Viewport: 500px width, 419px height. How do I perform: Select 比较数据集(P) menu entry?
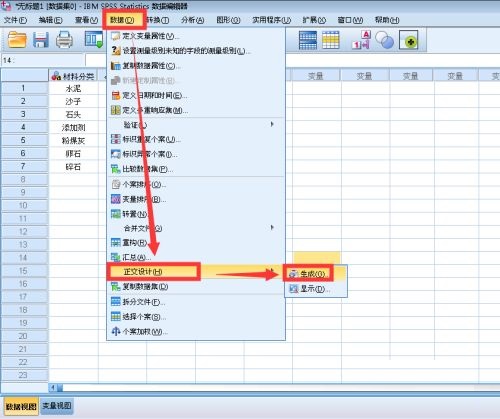point(196,169)
